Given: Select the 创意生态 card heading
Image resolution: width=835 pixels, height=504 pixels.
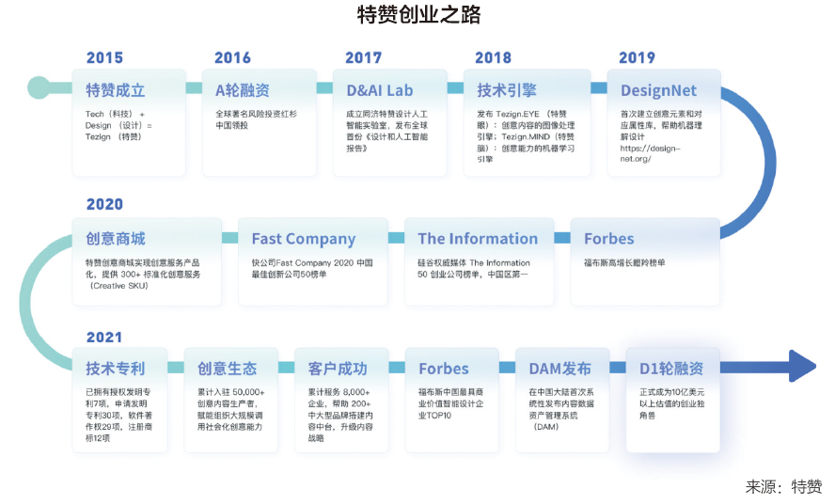Looking at the screenshot, I should coord(227,369).
